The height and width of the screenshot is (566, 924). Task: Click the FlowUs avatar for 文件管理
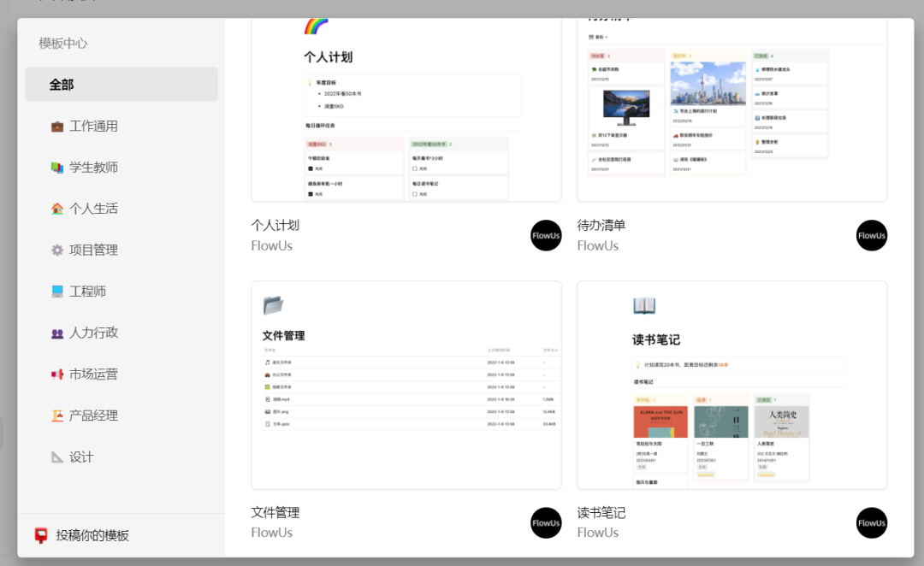point(546,523)
